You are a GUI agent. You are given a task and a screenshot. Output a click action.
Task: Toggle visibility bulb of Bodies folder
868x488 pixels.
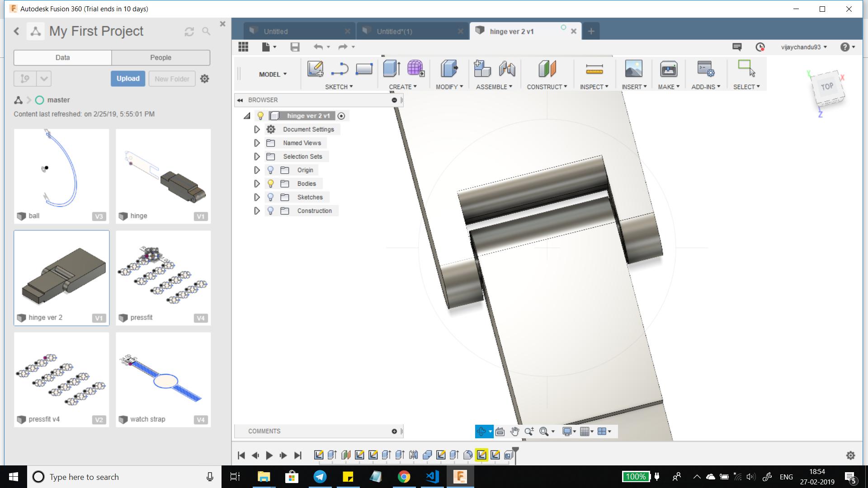(x=270, y=183)
